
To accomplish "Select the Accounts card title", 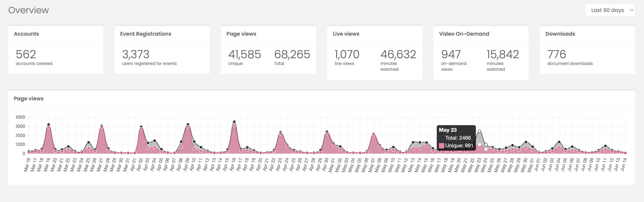I will [x=26, y=34].
